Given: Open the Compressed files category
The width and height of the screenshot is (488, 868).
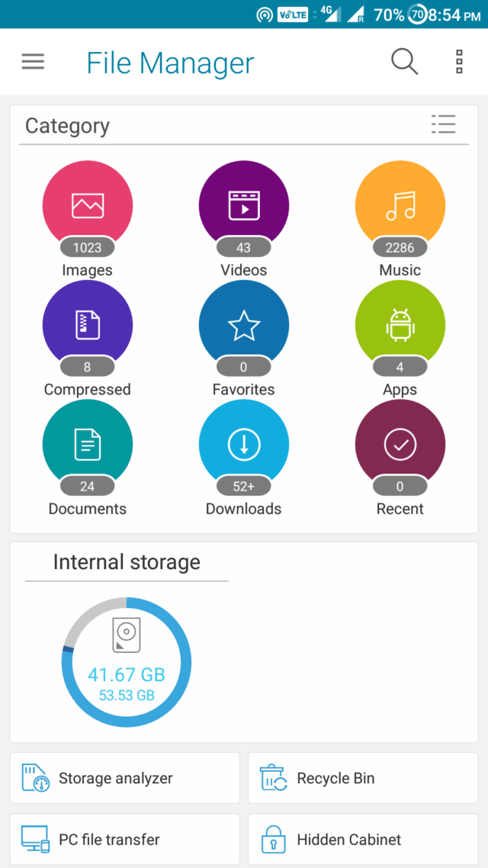Looking at the screenshot, I should pos(87,324).
